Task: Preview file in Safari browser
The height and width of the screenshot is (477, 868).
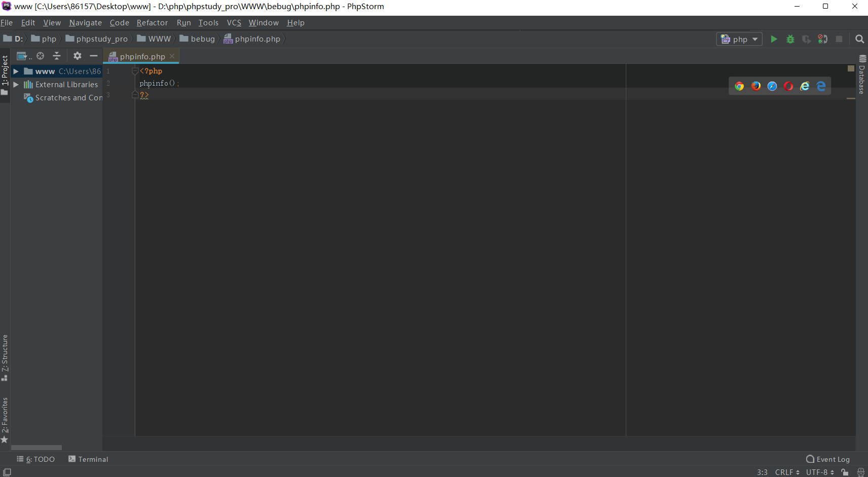Action: click(x=772, y=86)
